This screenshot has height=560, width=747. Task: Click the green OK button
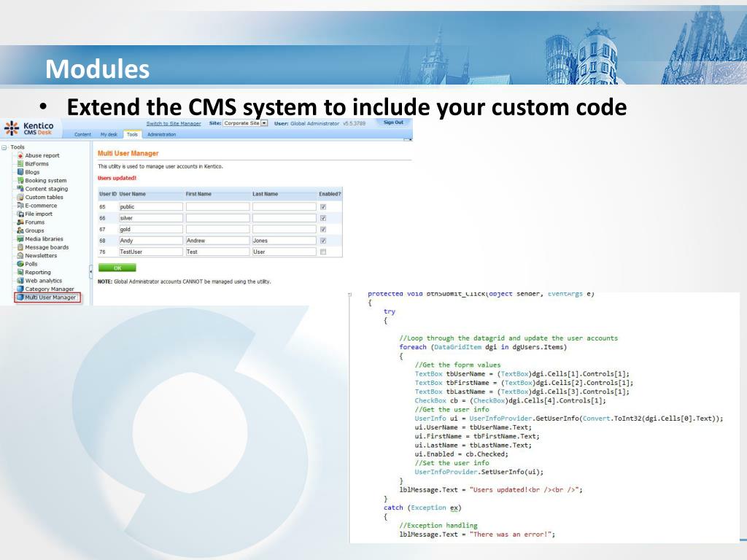(117, 268)
